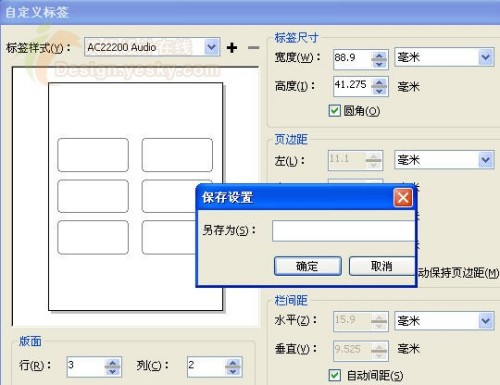Image resolution: width=500 pixels, height=385 pixels.
Task: Click the 确定 button in save dialog
Action: click(308, 266)
